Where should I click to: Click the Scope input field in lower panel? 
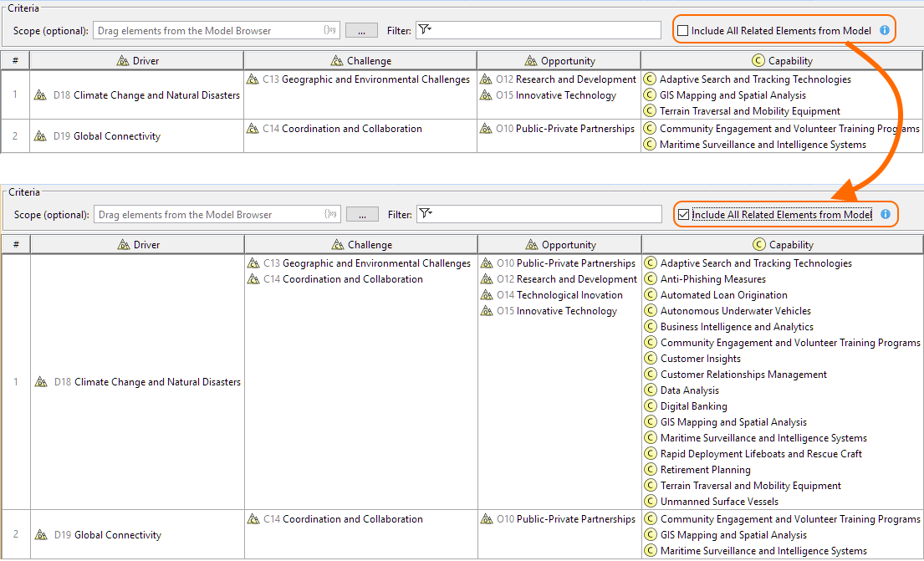(209, 215)
